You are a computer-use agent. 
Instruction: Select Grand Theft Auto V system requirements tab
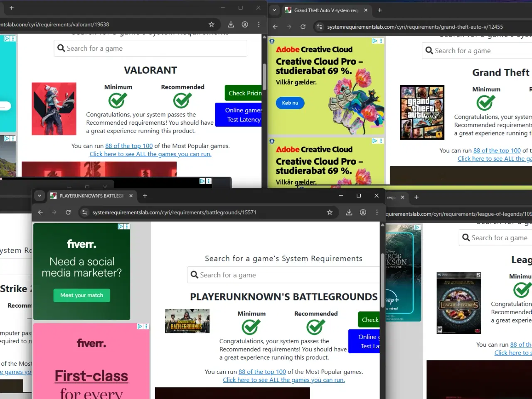click(x=325, y=10)
